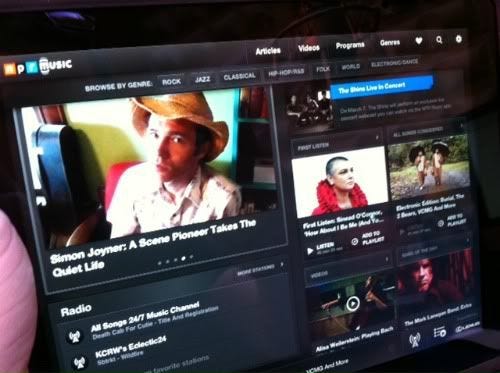Tap the Simon Joyner headline text
This screenshot has height=373, width=500.
pos(153,248)
